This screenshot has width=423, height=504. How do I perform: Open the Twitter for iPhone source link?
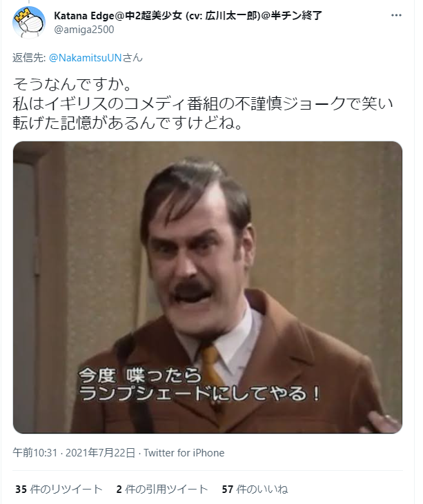(184, 453)
